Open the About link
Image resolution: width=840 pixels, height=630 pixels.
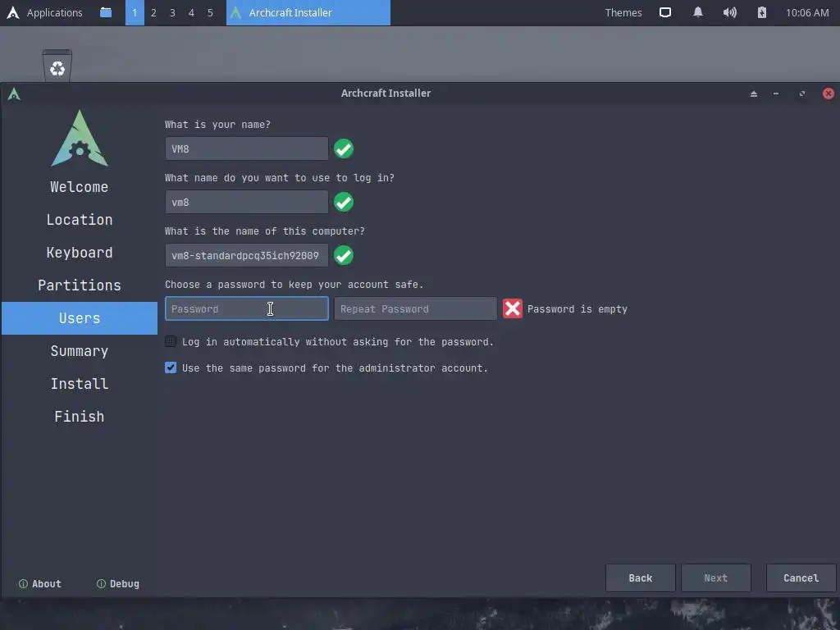point(40,584)
